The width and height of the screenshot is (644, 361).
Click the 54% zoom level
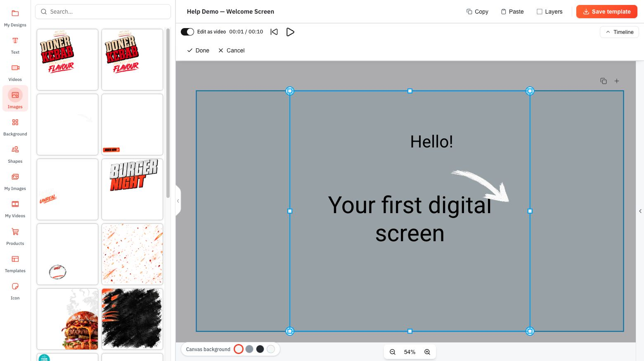(x=410, y=352)
